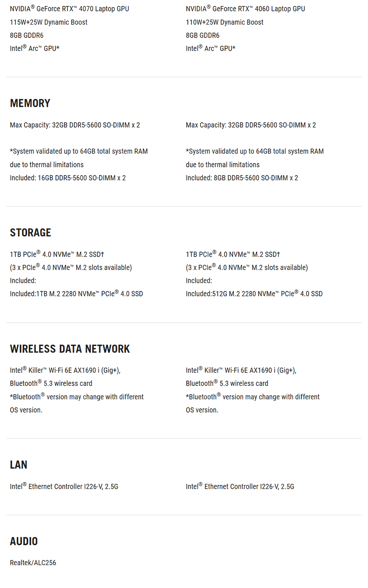This screenshot has width=368, height=588.
Task: Click the right column 3 x PCIe M.2 slots line
Action: pos(247,268)
